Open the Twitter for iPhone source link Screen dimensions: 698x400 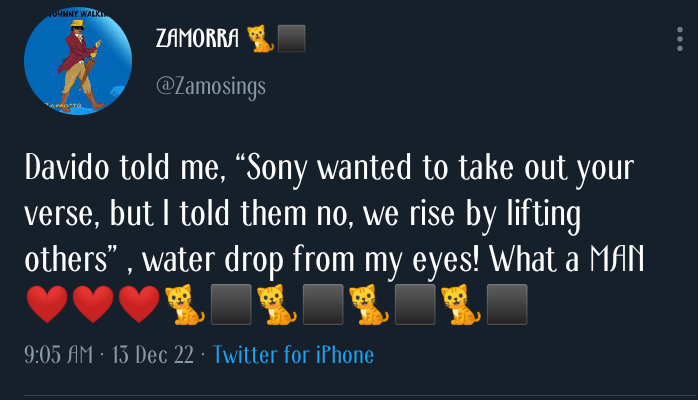pos(293,354)
